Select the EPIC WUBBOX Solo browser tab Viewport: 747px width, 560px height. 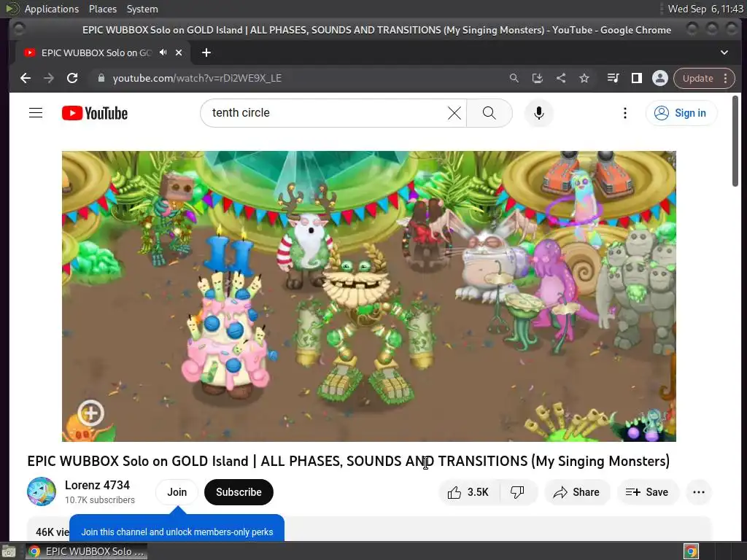pyautogui.click(x=96, y=52)
